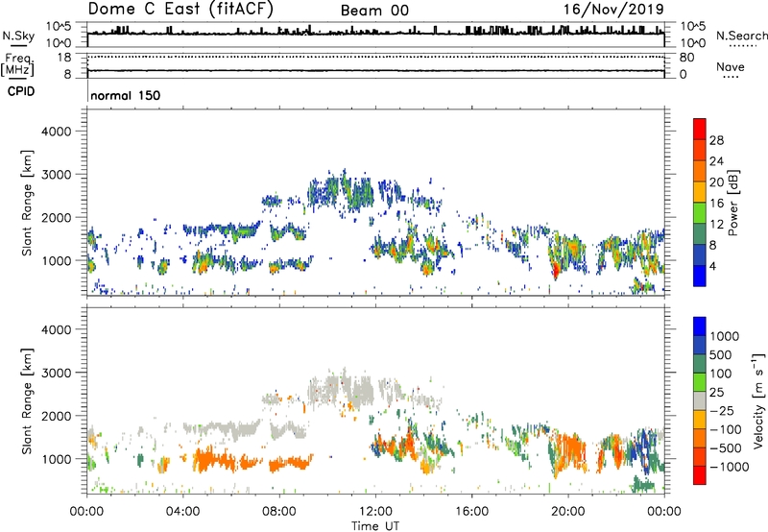This screenshot has height=532, width=768.
Task: Click the velocity colorbar value '-1000'
Action: pyautogui.click(x=729, y=467)
